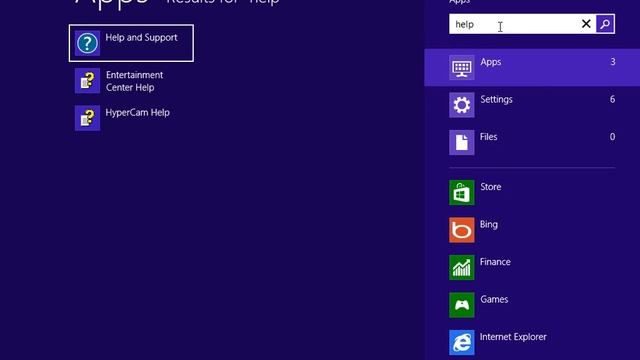Filter results by the Apps label
The image size is (640, 360).
click(491, 62)
